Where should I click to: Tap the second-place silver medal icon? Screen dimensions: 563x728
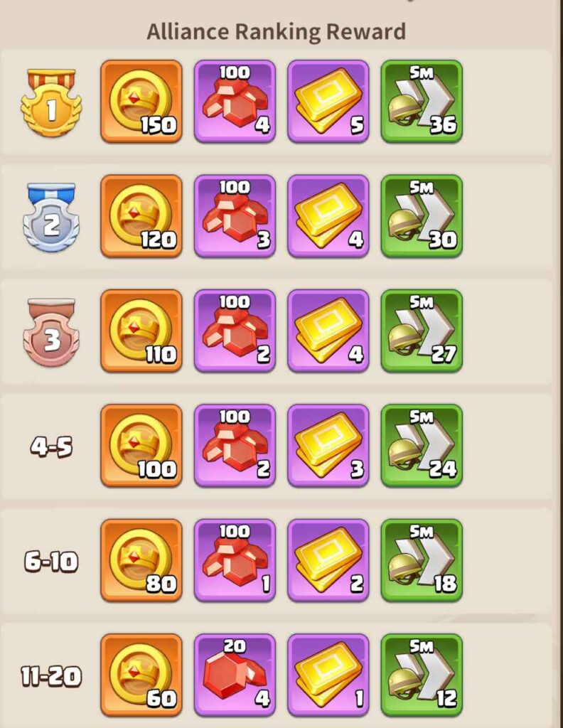click(x=51, y=218)
